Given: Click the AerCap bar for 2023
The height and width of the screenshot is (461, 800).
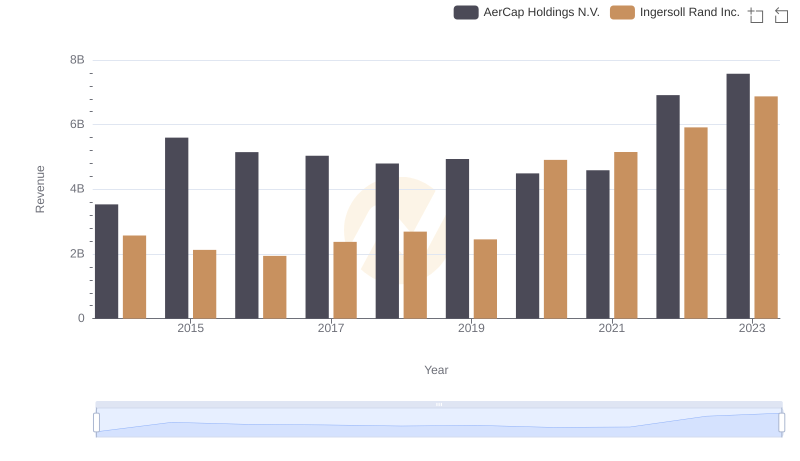Looking at the screenshot, I should (x=738, y=196).
